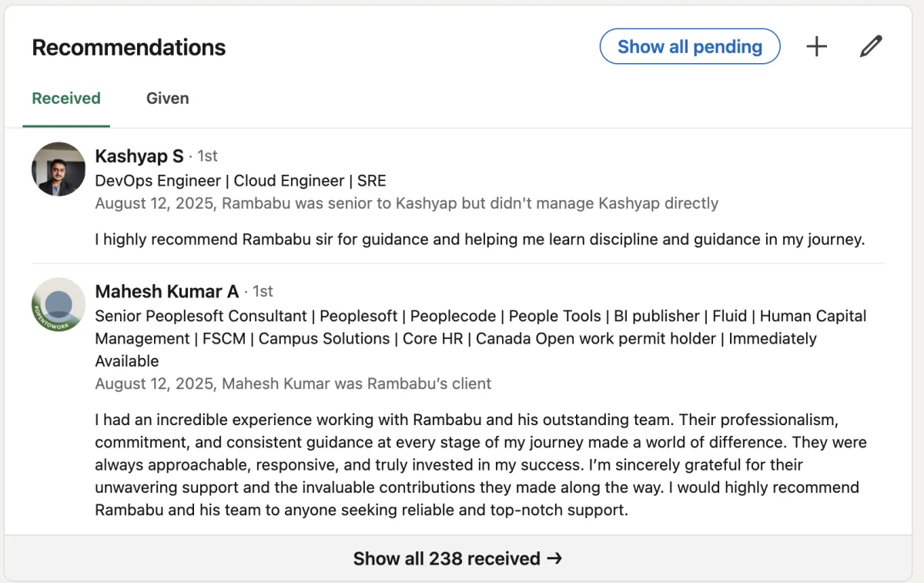Open Mahesh Kumar A's Open-to-Work avatar
This screenshot has width=924, height=583.
click(59, 304)
